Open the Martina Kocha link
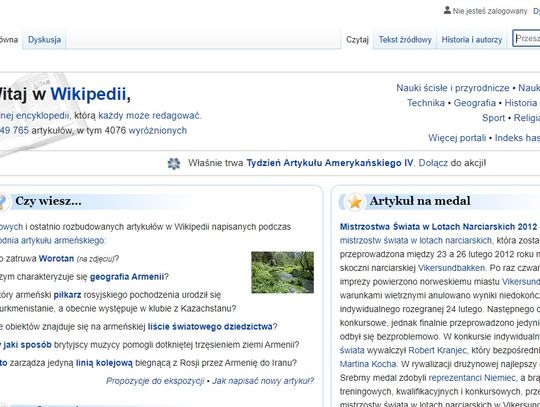The width and height of the screenshot is (540, 407). pyautogui.click(x=368, y=364)
